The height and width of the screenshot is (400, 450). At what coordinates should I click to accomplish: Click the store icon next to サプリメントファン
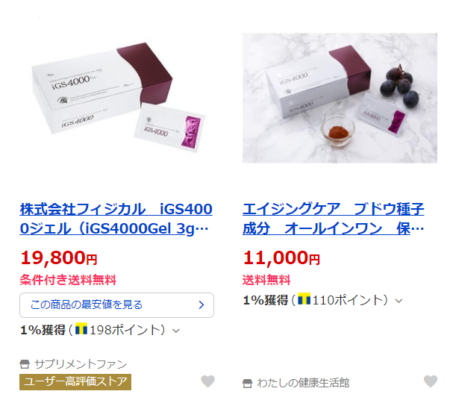click(x=25, y=364)
